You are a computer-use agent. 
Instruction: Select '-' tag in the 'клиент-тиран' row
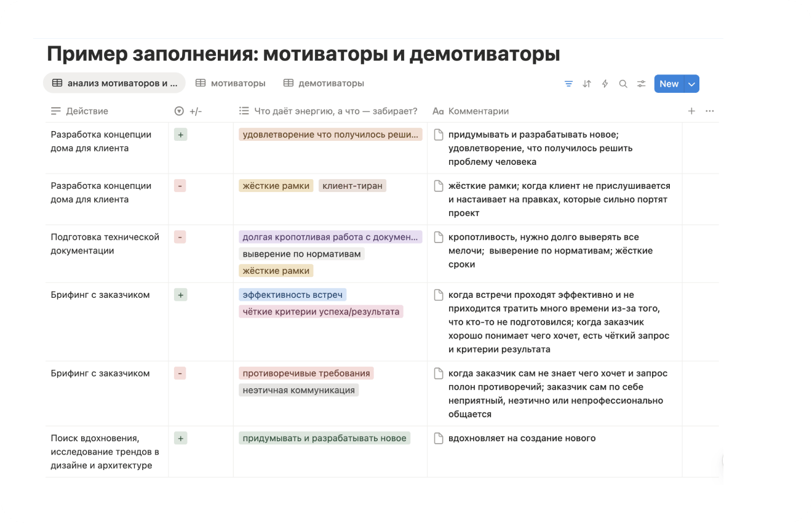[x=180, y=186]
